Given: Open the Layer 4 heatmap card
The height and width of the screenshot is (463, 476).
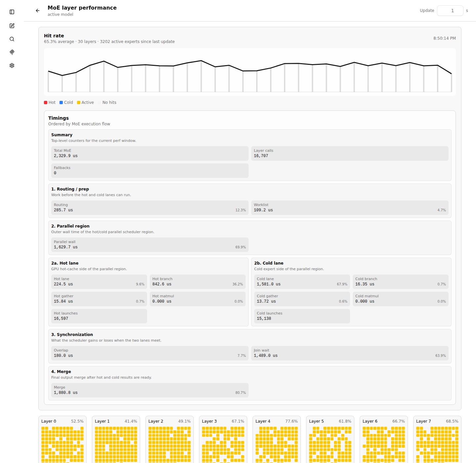Looking at the screenshot, I should [x=277, y=440].
